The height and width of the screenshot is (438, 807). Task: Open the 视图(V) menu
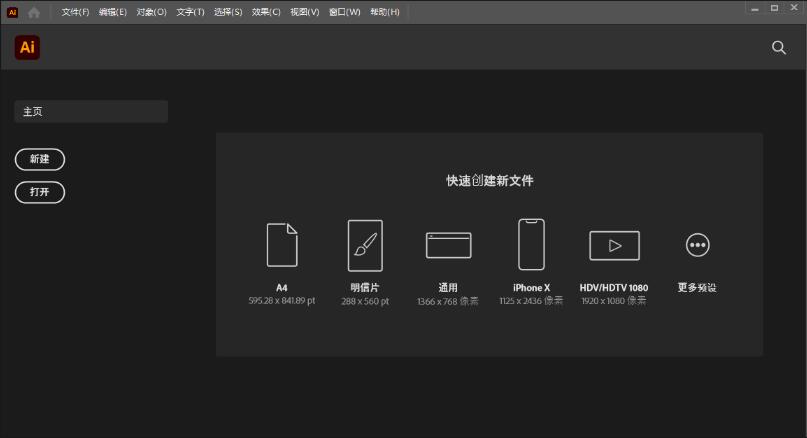click(304, 12)
